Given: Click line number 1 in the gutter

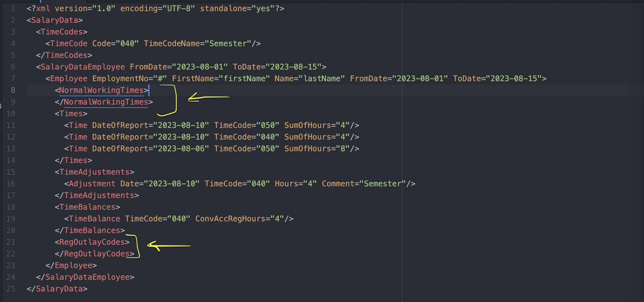Looking at the screenshot, I should (13, 8).
